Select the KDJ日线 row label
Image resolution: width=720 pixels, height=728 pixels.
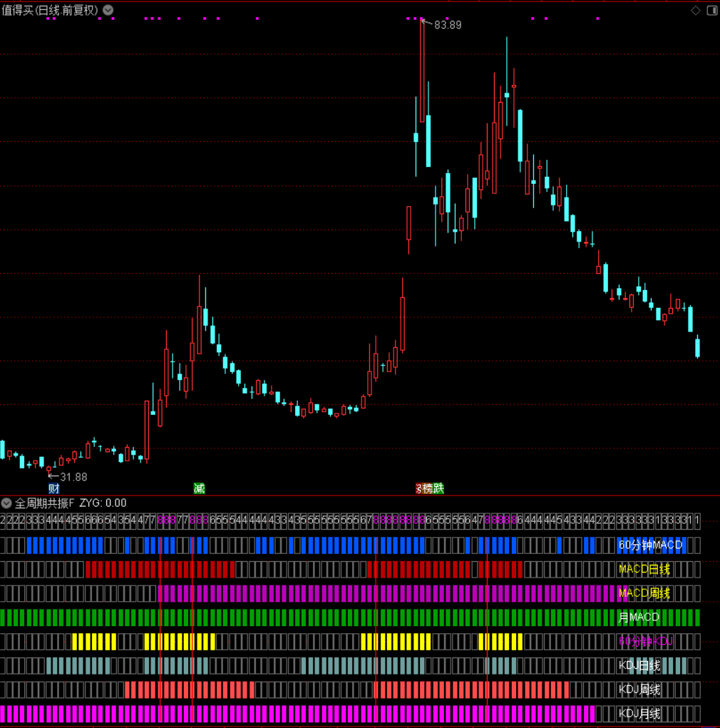(x=639, y=666)
